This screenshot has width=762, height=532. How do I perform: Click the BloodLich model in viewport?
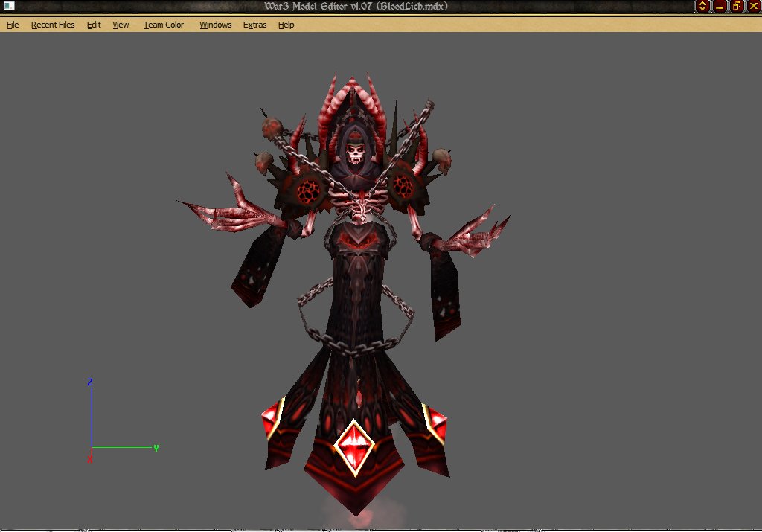pos(355,296)
